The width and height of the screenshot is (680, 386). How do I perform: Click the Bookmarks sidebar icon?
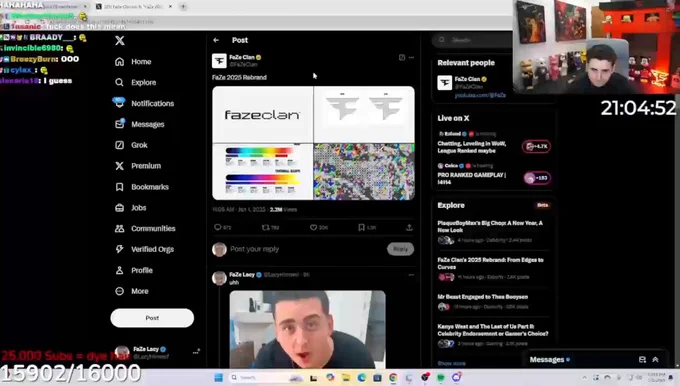click(x=120, y=187)
